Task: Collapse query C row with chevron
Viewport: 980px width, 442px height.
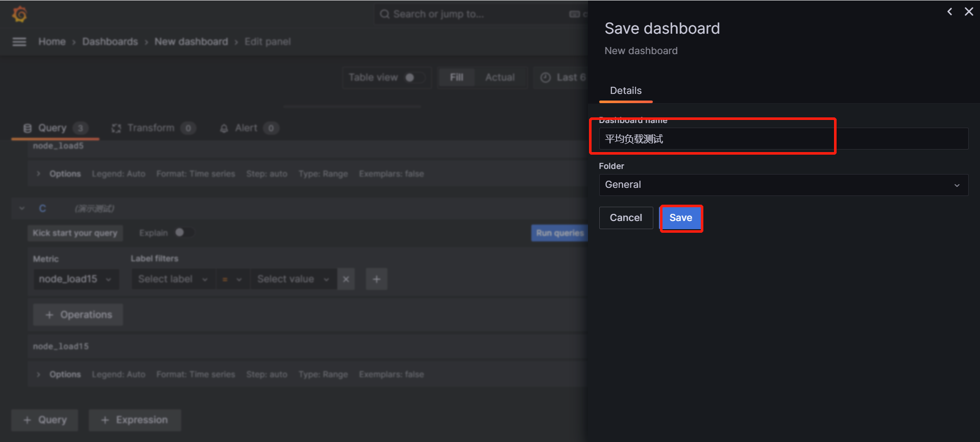Action: [x=22, y=208]
